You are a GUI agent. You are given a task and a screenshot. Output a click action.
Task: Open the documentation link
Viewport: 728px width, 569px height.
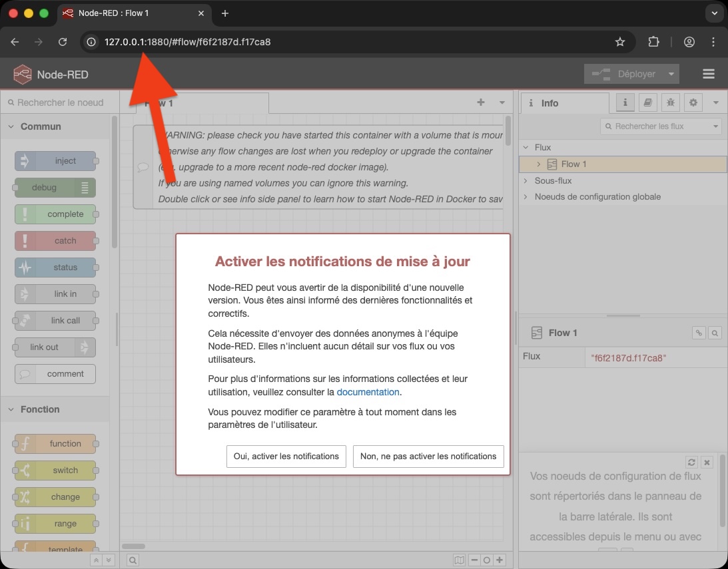click(368, 392)
